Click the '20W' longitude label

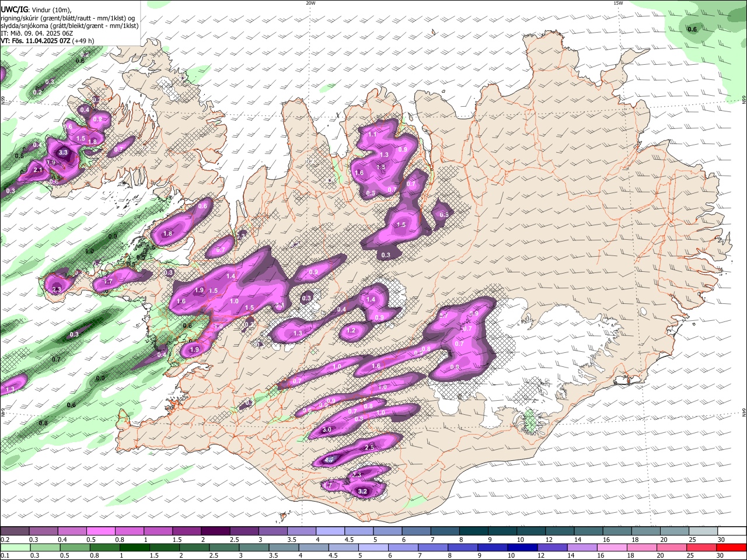click(310, 3)
